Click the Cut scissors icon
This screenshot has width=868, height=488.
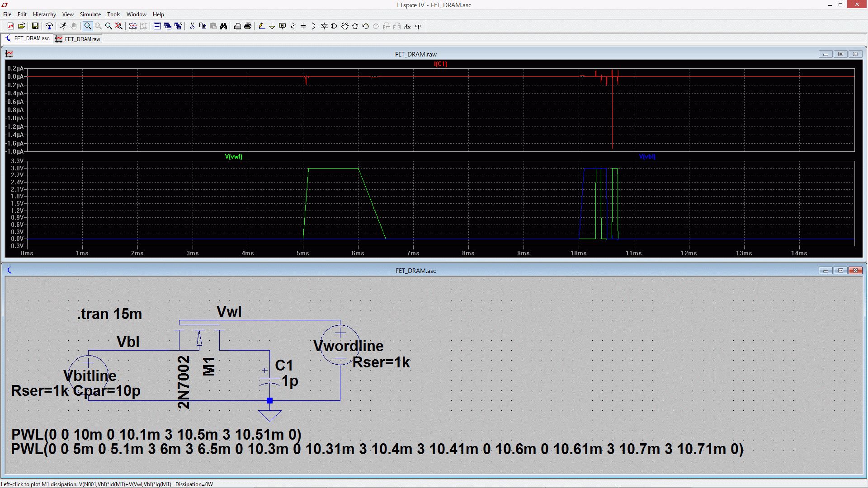(192, 26)
